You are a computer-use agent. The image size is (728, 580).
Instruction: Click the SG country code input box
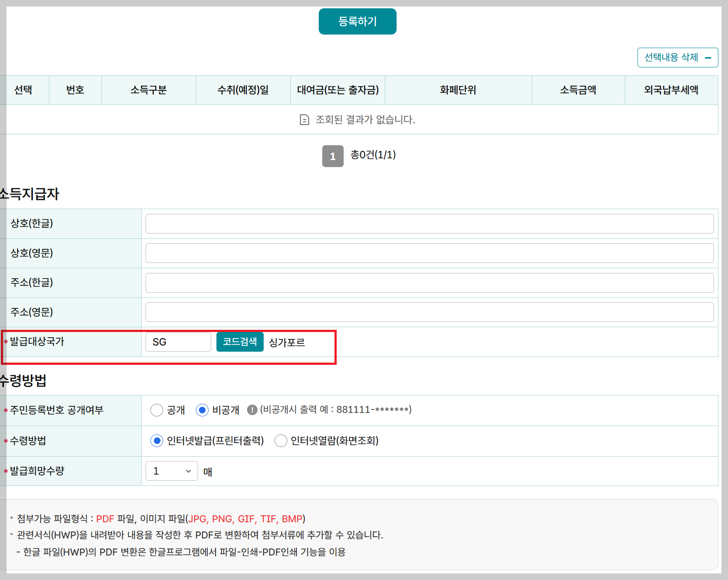(178, 342)
